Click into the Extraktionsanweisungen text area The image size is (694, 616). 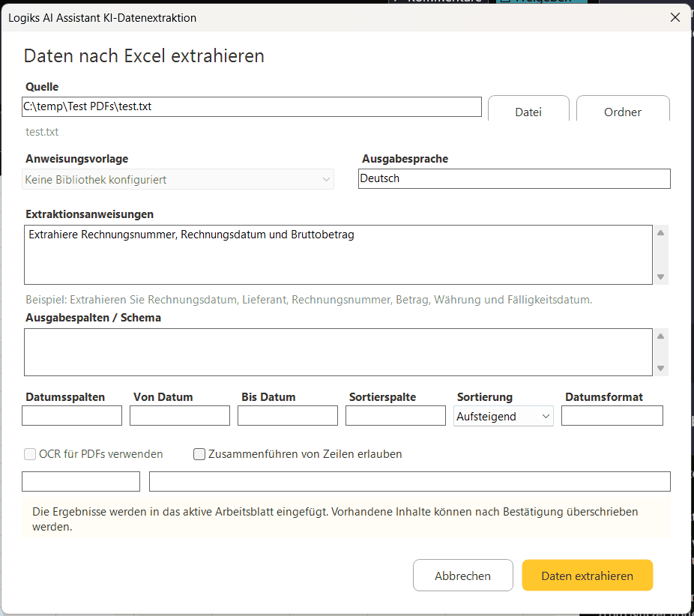[338, 255]
